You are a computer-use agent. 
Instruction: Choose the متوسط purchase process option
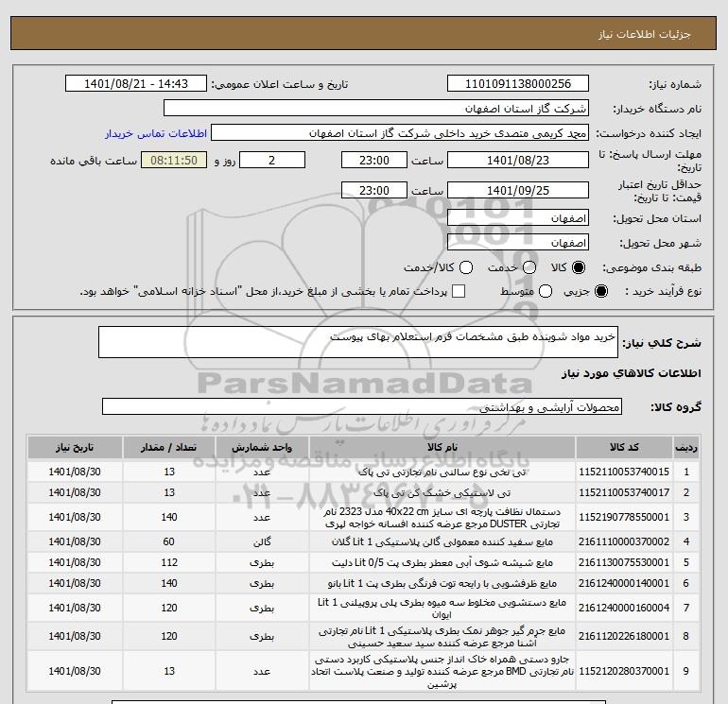click(x=546, y=291)
